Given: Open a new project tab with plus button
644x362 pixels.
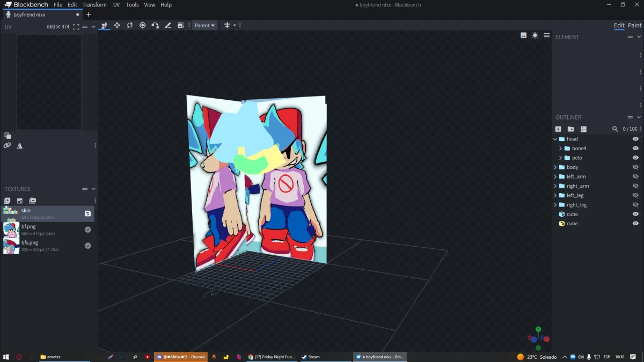Looking at the screenshot, I should tap(89, 14).
